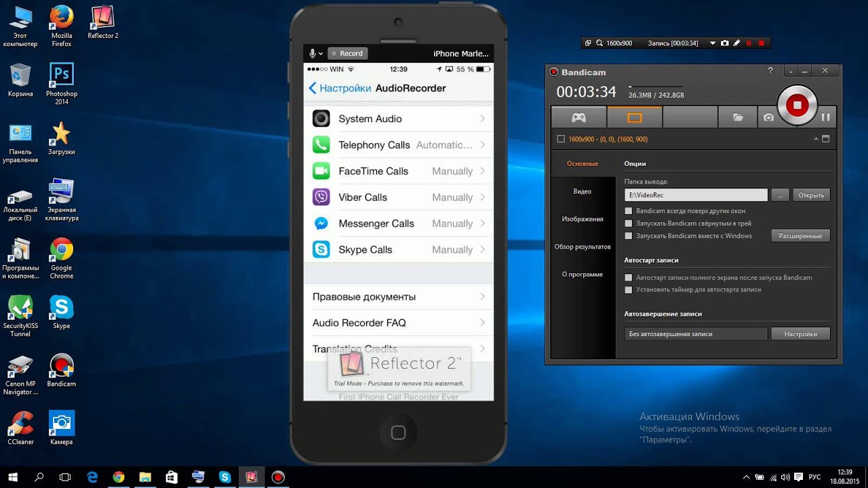Viewport: 868px width, 488px height.
Task: Open the Изображения tab in Bandicam
Action: click(x=583, y=219)
